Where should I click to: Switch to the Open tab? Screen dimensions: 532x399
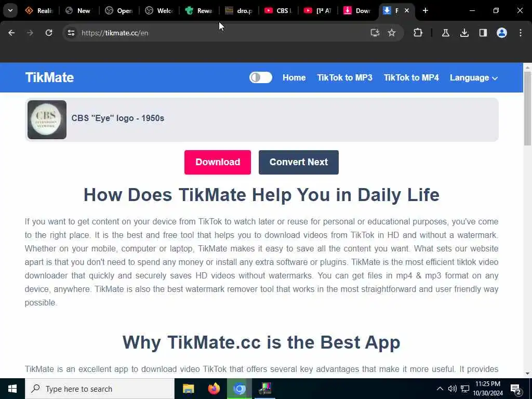119,10
